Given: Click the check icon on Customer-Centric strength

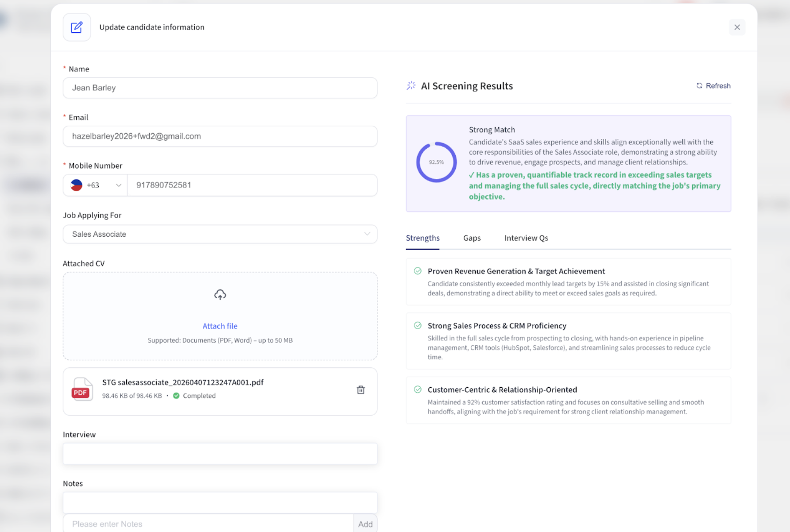Looking at the screenshot, I should point(418,389).
